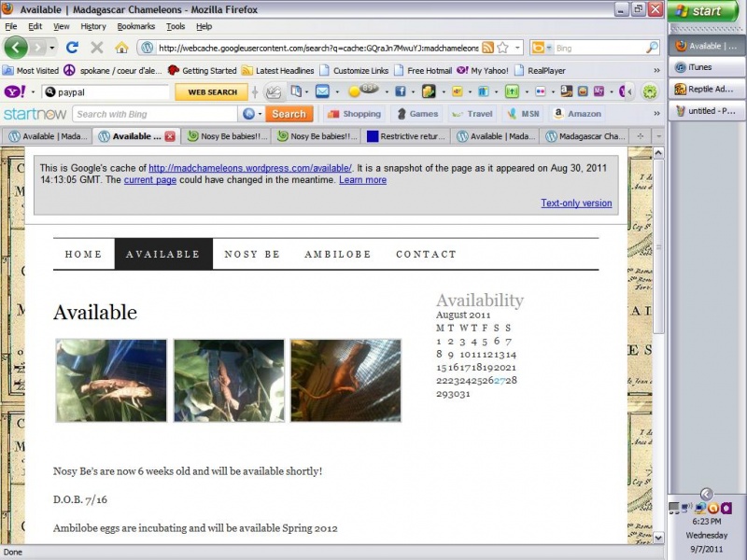This screenshot has width=747, height=560.
Task: Click the pencil edit icon on Yahoo toolbar
Action: tap(273, 91)
